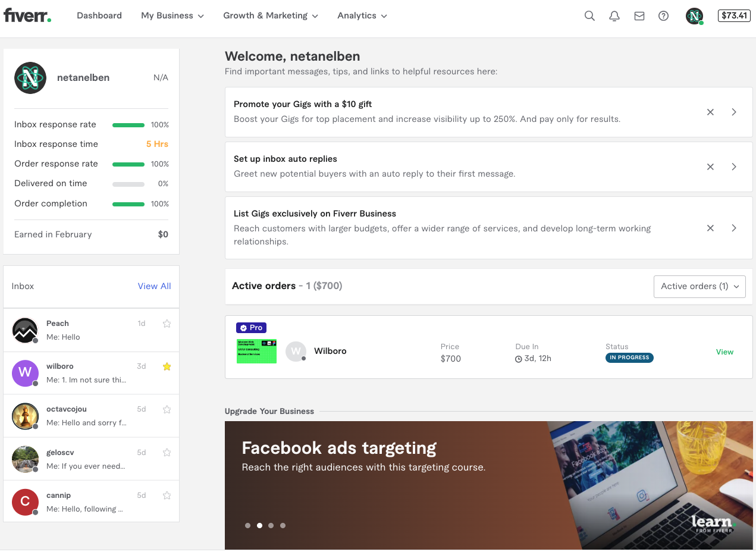Expand the My Business menu

pyautogui.click(x=172, y=15)
